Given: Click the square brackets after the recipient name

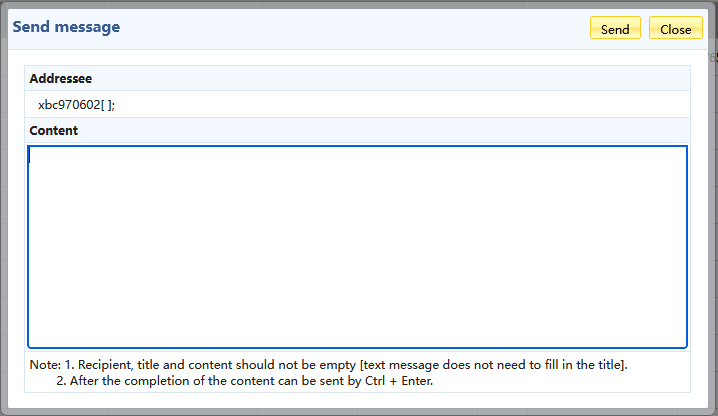Looking at the screenshot, I should [106, 104].
